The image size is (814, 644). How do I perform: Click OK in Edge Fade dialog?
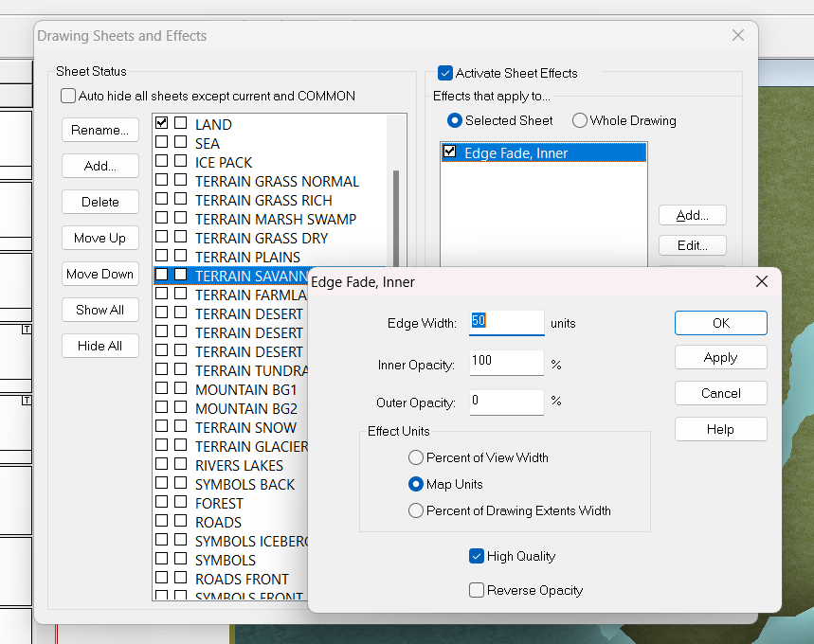(x=720, y=323)
